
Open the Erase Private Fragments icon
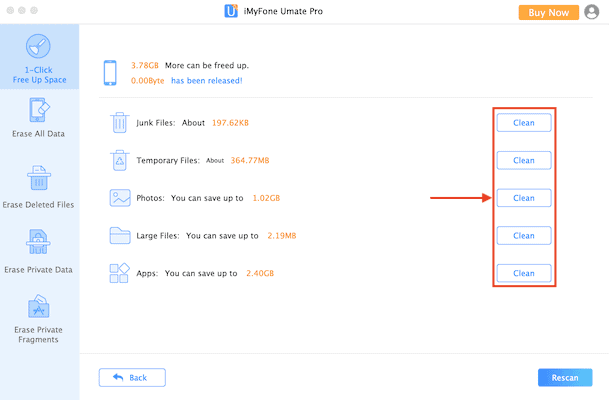pyautogui.click(x=38, y=306)
